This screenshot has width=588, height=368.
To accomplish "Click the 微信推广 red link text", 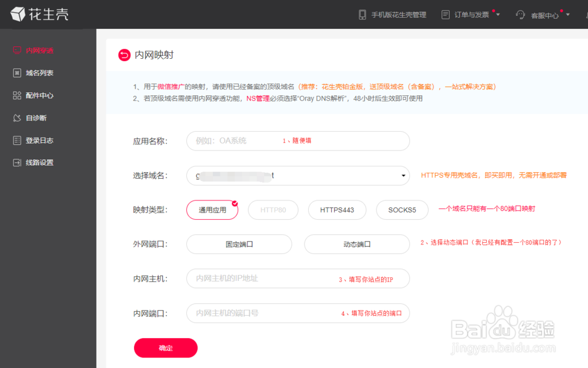I will [x=171, y=86].
